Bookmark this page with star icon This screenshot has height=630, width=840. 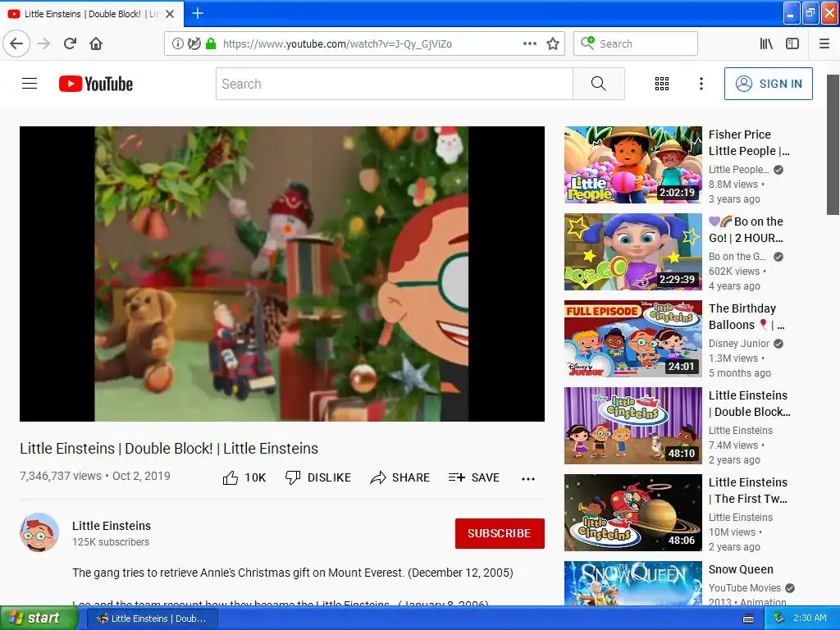[553, 43]
